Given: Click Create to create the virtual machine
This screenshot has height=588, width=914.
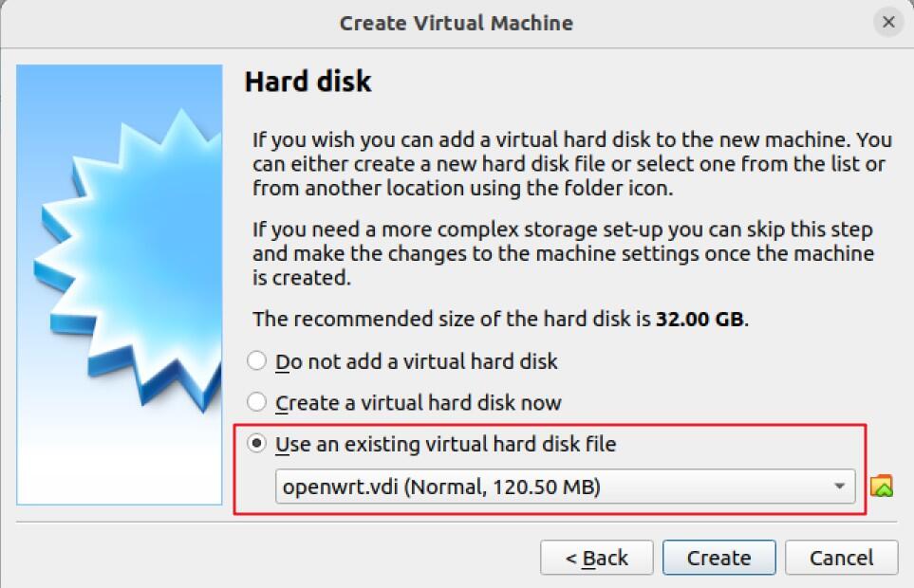Looking at the screenshot, I should click(718, 558).
